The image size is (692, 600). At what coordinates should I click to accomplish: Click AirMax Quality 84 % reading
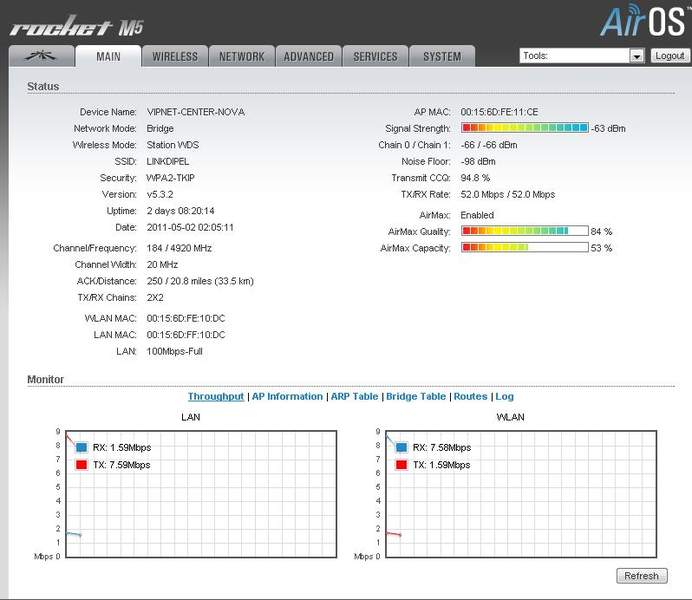[602, 232]
